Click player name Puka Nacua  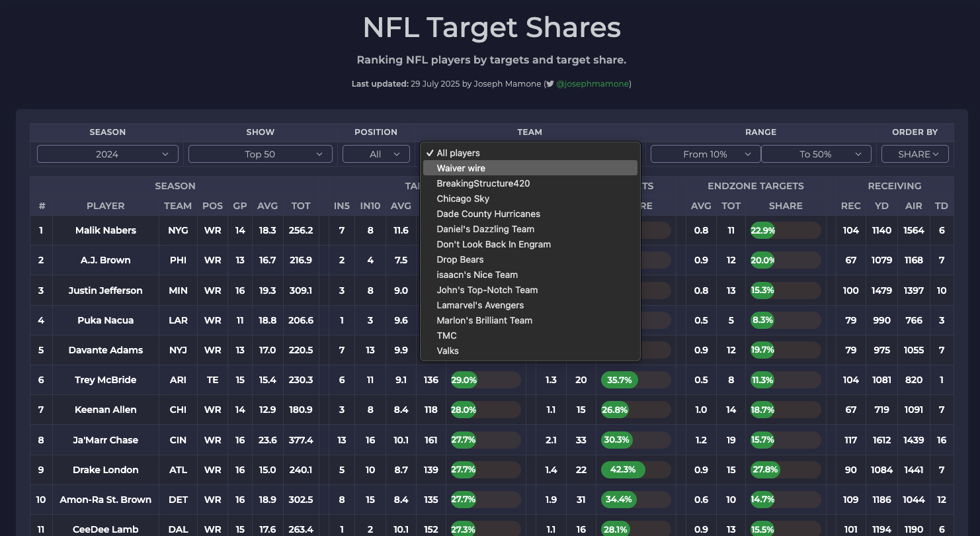[x=106, y=320]
